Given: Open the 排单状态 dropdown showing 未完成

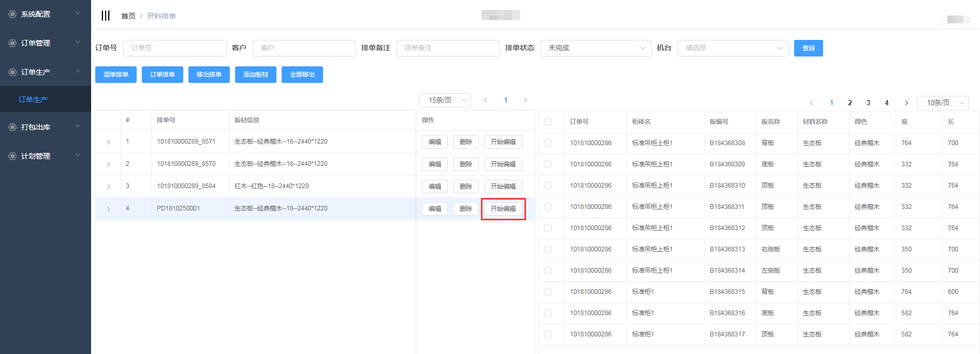Looking at the screenshot, I should 595,48.
